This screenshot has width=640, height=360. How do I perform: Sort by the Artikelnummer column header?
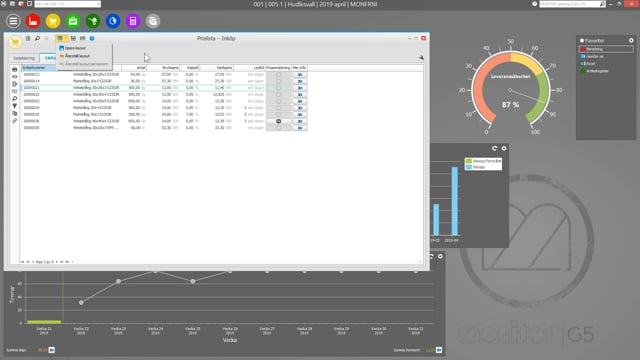click(38, 68)
